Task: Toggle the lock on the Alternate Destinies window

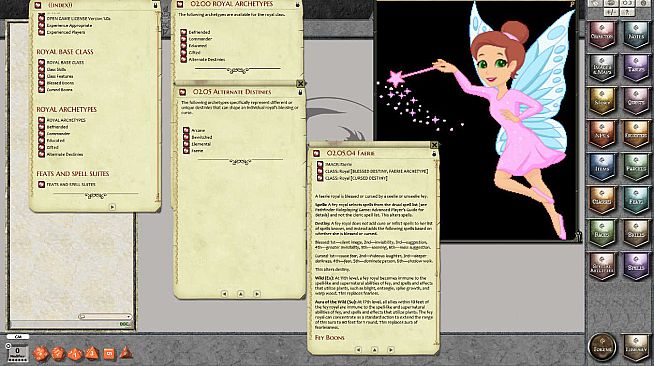Action: [300, 92]
